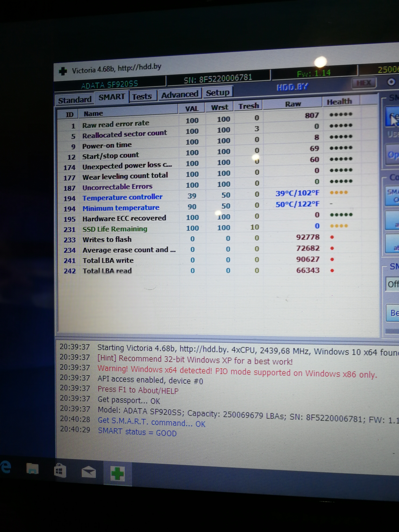Click the "Warning! Windows x64 detected!" log line
The image size is (399, 532).
[237, 372]
